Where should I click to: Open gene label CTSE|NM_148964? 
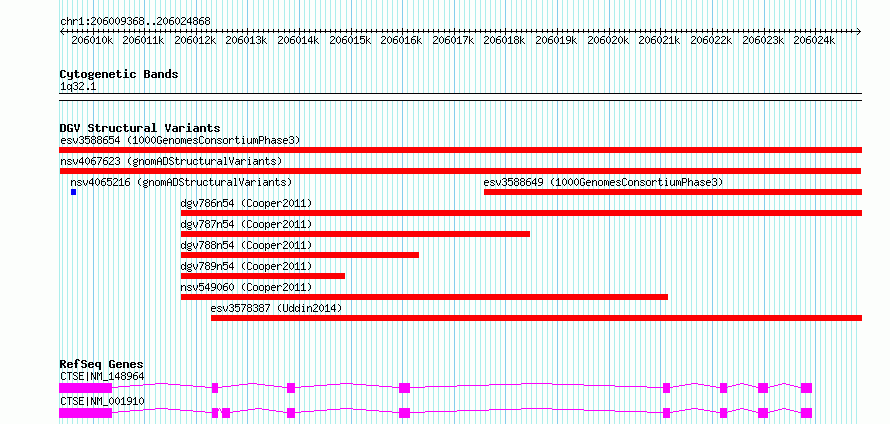point(102,376)
